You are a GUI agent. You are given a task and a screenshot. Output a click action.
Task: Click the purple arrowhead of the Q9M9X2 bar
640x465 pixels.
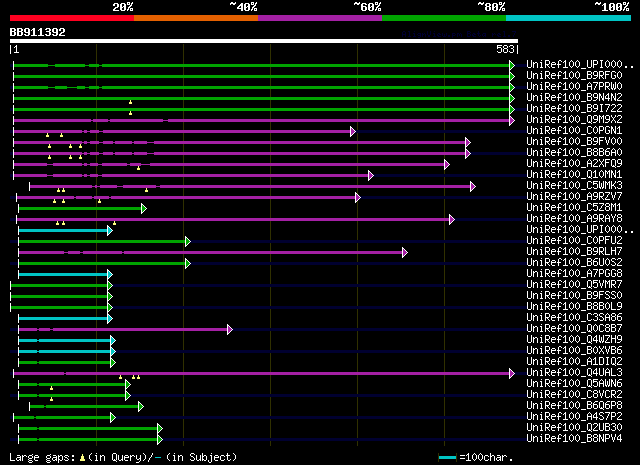pyautogui.click(x=512, y=120)
